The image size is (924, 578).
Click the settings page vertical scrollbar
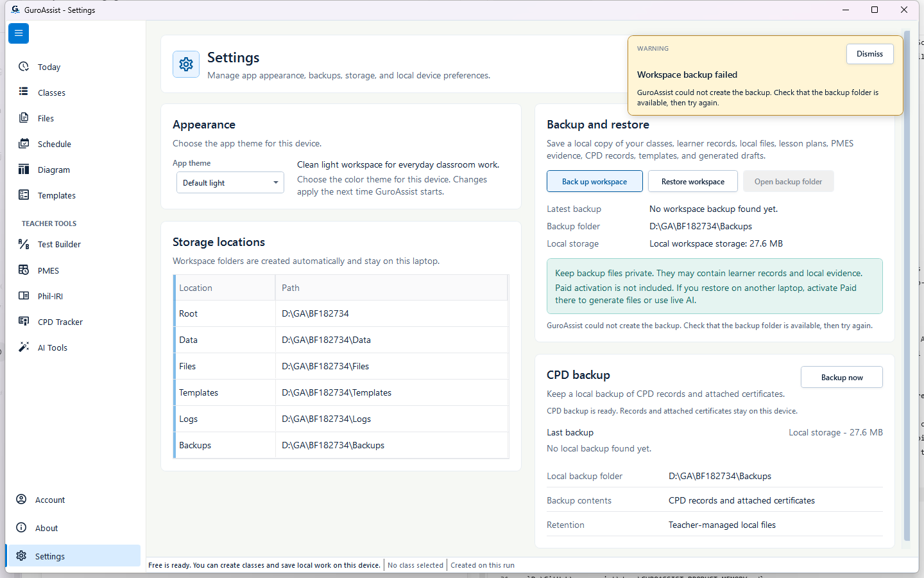907,286
